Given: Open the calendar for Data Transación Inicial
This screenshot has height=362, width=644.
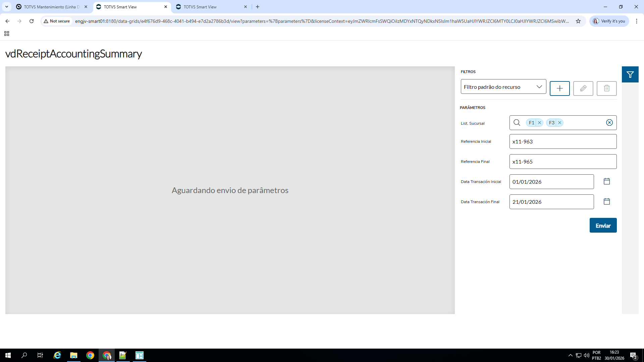Looking at the screenshot, I should (606, 181).
